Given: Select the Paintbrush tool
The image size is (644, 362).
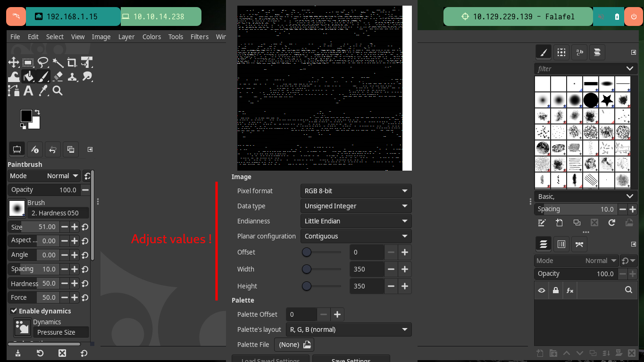Looking at the screenshot, I should click(x=43, y=76).
